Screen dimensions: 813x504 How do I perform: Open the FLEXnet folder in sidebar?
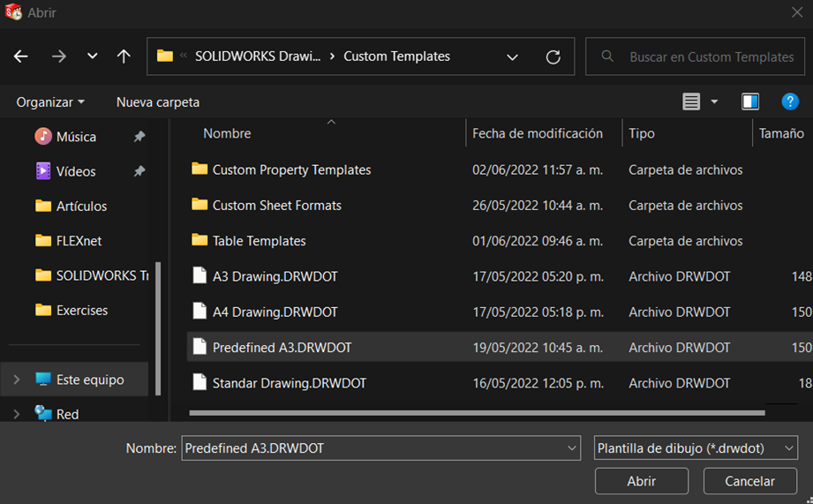point(79,241)
